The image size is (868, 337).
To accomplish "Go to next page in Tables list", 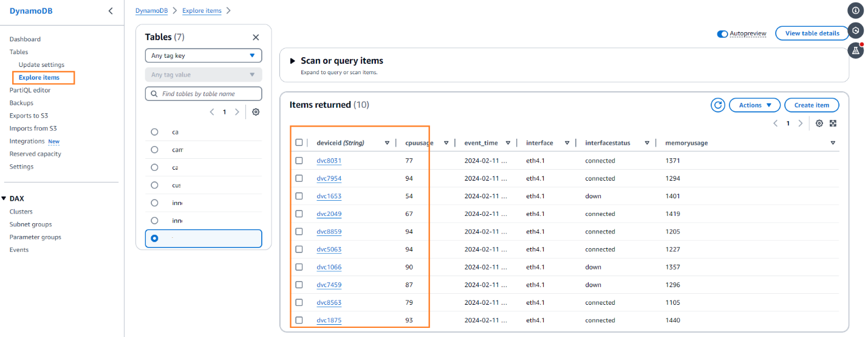I will [237, 112].
